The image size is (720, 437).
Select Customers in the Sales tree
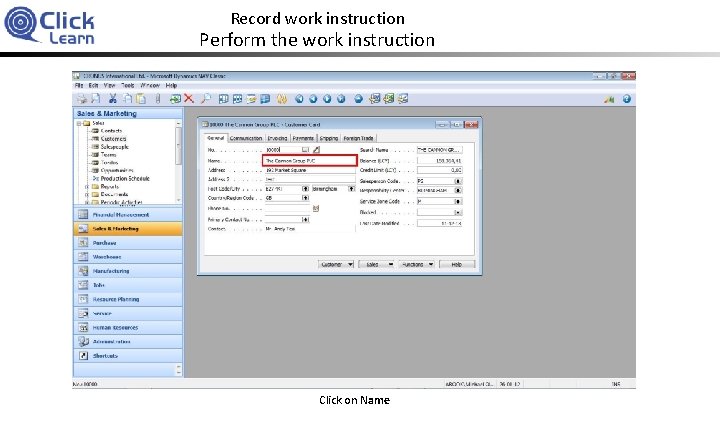click(x=113, y=139)
